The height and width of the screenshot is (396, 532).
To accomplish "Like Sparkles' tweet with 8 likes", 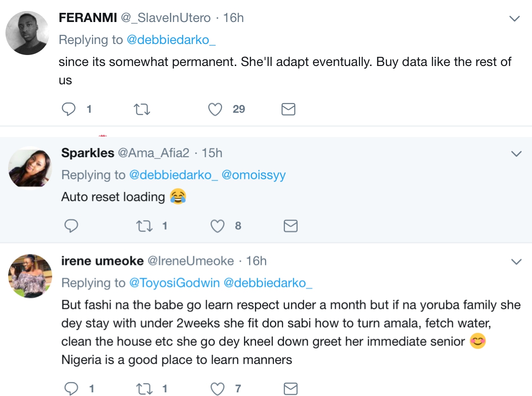I will pyautogui.click(x=217, y=225).
